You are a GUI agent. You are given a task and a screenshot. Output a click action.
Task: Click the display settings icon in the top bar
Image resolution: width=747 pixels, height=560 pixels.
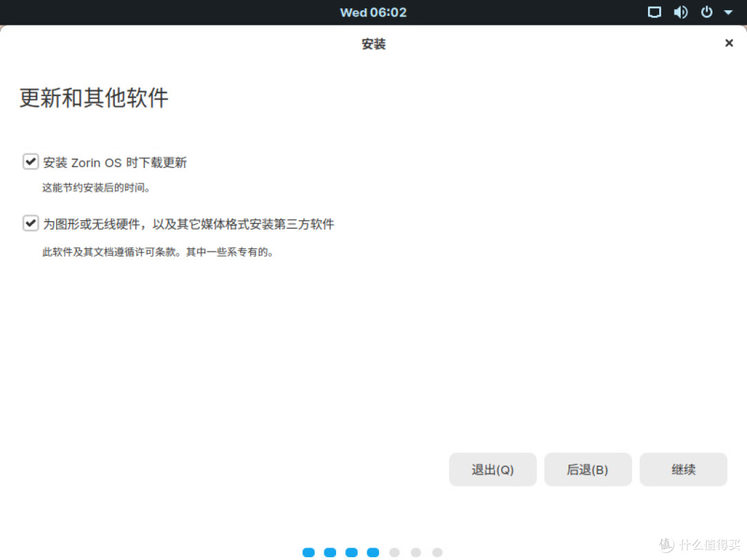654,12
